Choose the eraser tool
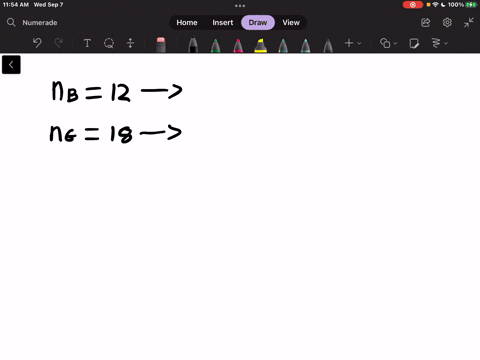This screenshot has width=480, height=360. pos(161,44)
